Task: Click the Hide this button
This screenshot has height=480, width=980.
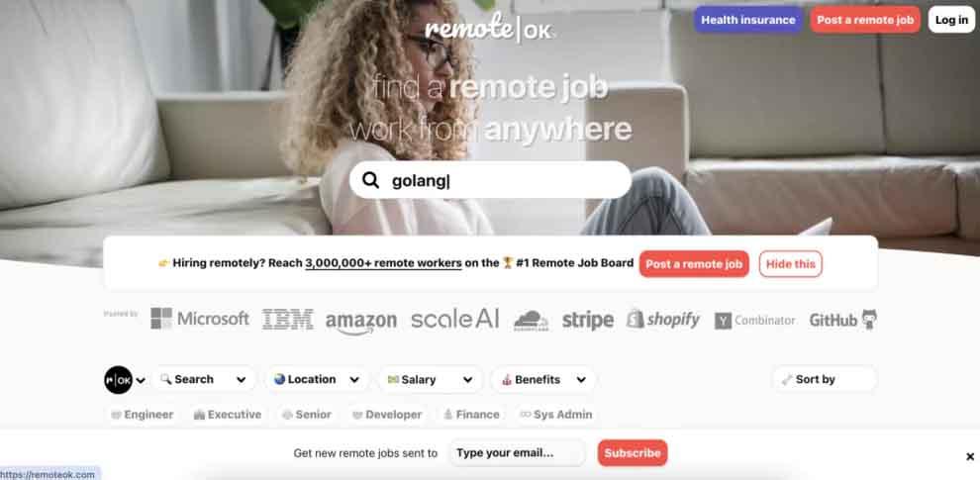Action: [791, 263]
